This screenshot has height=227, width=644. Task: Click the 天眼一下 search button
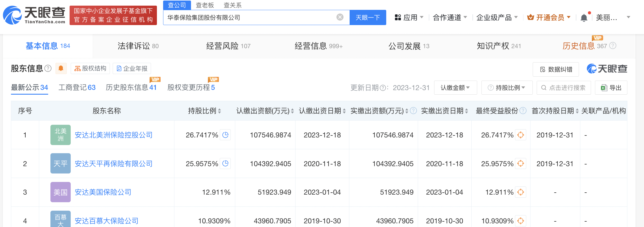tap(368, 17)
